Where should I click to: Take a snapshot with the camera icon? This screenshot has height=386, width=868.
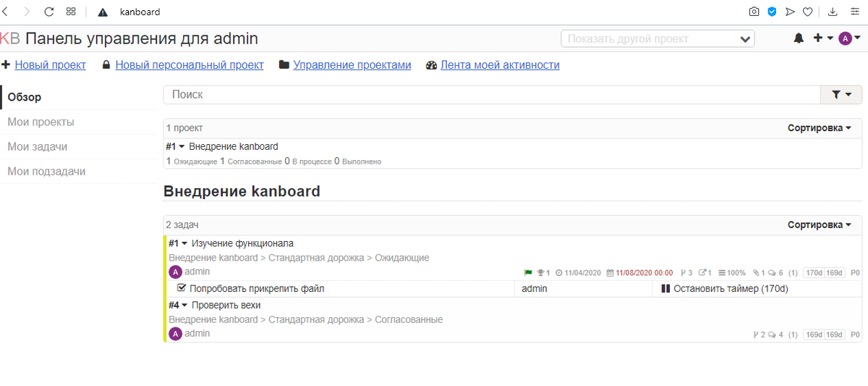754,12
